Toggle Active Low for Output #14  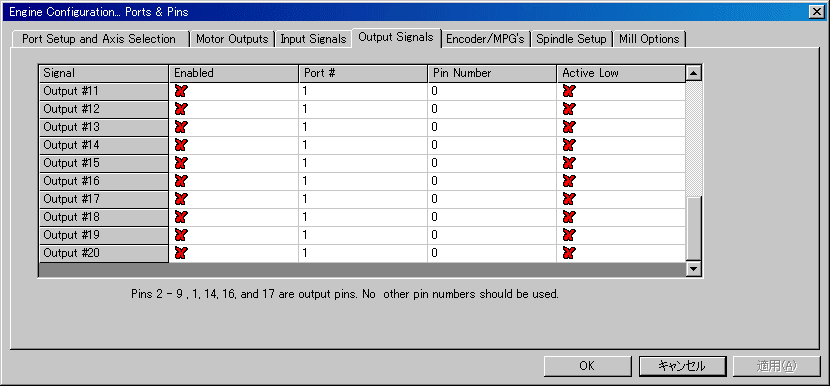click(x=569, y=145)
